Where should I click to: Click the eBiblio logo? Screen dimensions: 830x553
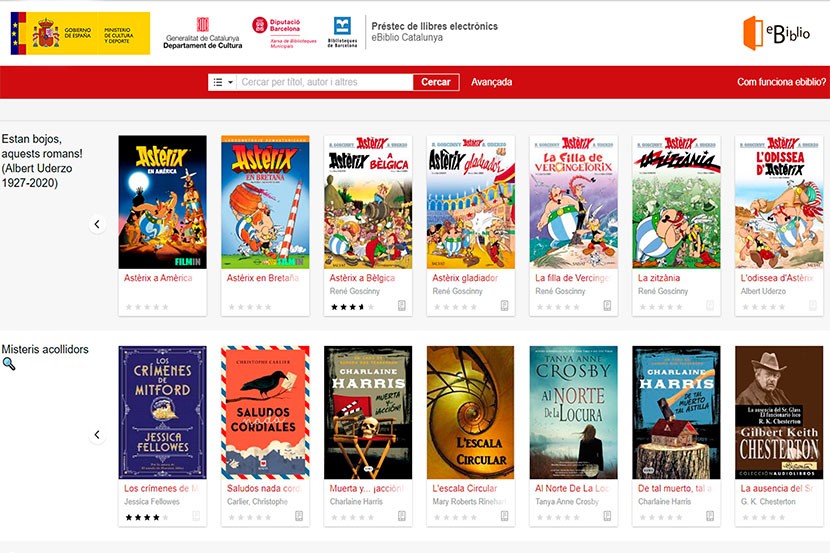point(777,33)
